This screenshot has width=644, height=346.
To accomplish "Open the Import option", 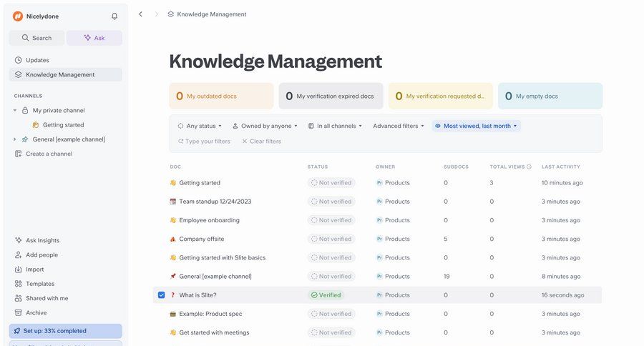I will tap(34, 270).
